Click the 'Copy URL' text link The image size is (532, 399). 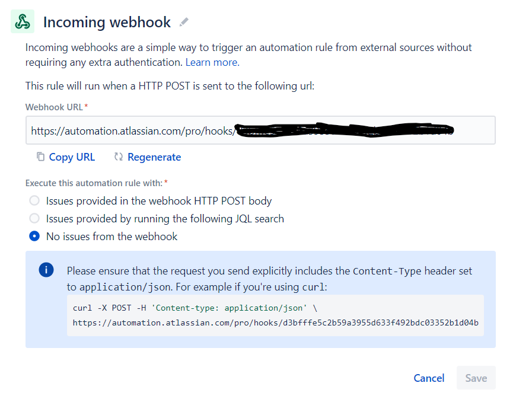[x=72, y=157]
